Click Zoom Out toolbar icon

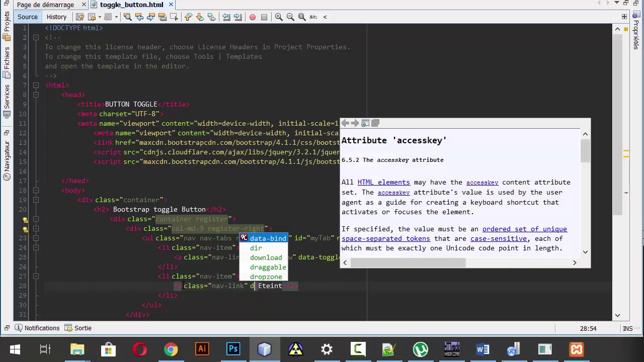(x=290, y=17)
